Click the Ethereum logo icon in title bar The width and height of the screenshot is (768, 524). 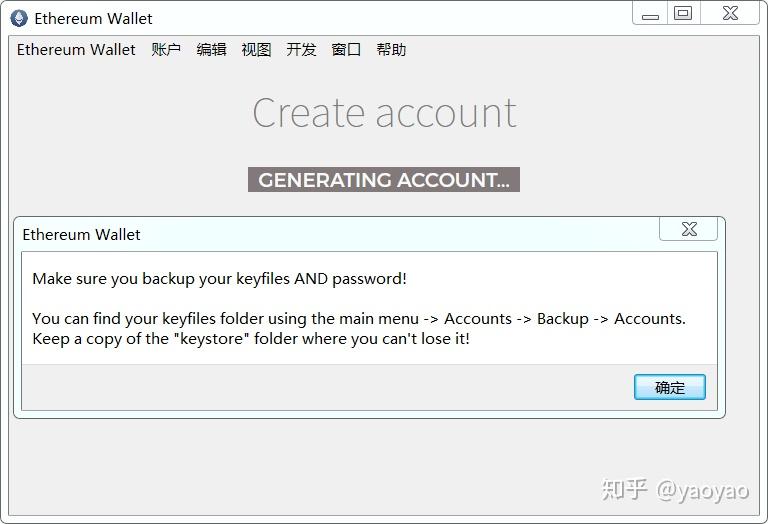coord(19,19)
